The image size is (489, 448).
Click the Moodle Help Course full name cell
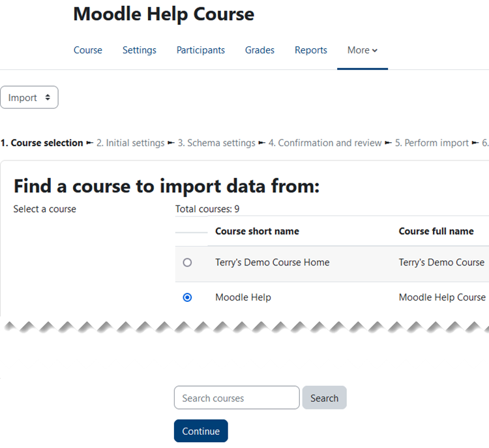[442, 297]
